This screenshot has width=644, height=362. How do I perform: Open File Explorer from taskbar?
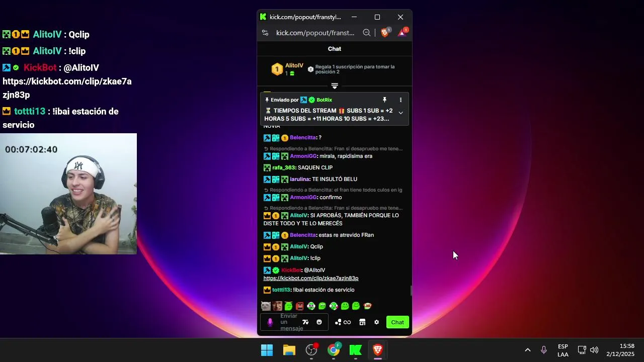coord(289,350)
